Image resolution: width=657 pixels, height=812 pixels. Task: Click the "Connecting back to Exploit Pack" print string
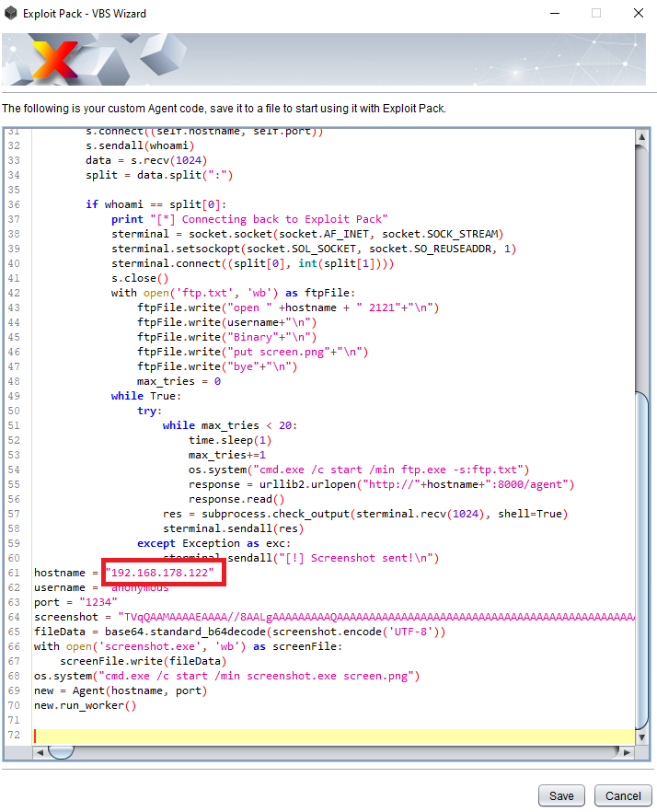pos(269,219)
